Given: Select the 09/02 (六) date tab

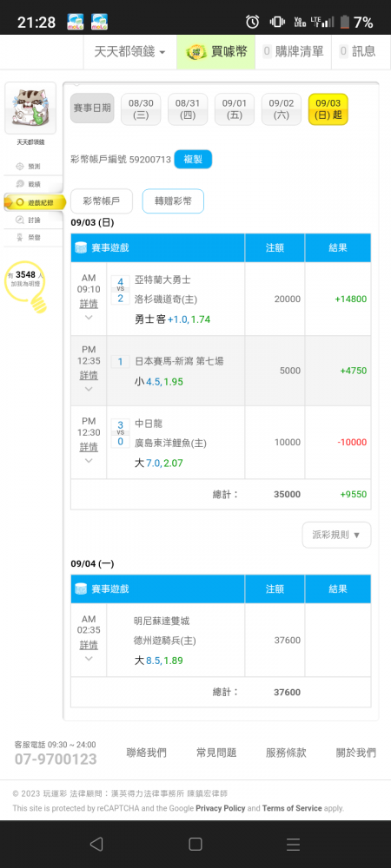Looking at the screenshot, I should tap(282, 108).
